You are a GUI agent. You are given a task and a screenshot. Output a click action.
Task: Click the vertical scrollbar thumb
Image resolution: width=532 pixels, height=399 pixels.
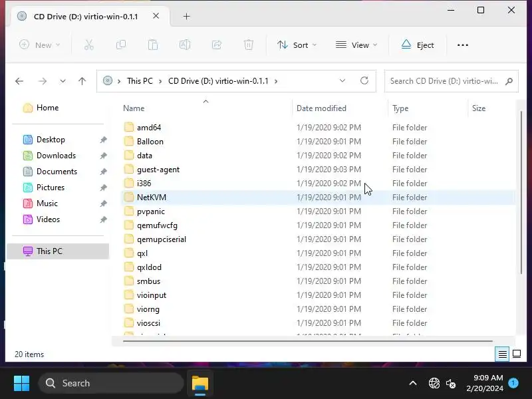521,192
